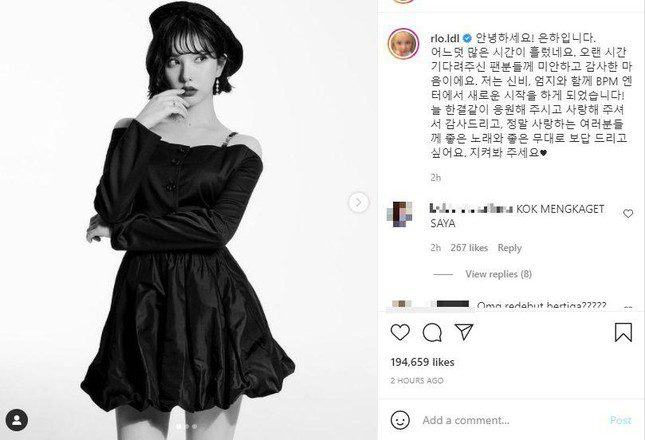645x440 pixels.
Task: Click the verified badge beside rlo.ldl
Action: pos(467,38)
